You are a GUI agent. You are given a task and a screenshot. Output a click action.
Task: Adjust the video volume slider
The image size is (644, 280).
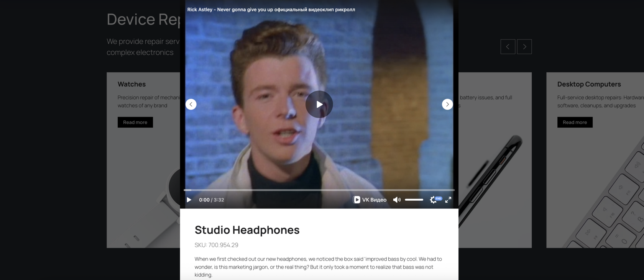(414, 200)
